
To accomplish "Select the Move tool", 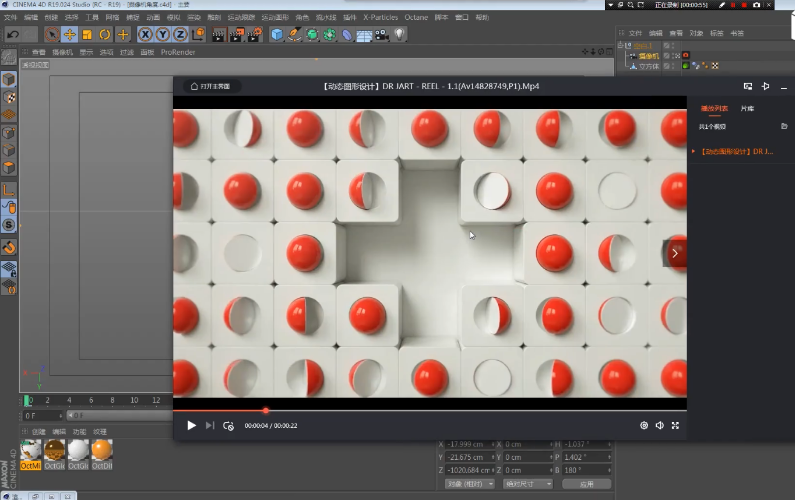I will point(69,34).
